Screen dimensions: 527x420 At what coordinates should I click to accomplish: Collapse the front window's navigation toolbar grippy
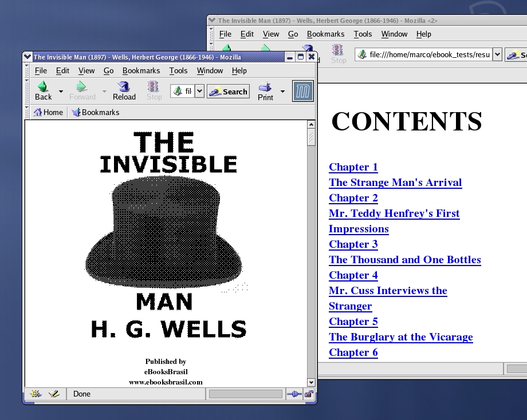[27, 90]
